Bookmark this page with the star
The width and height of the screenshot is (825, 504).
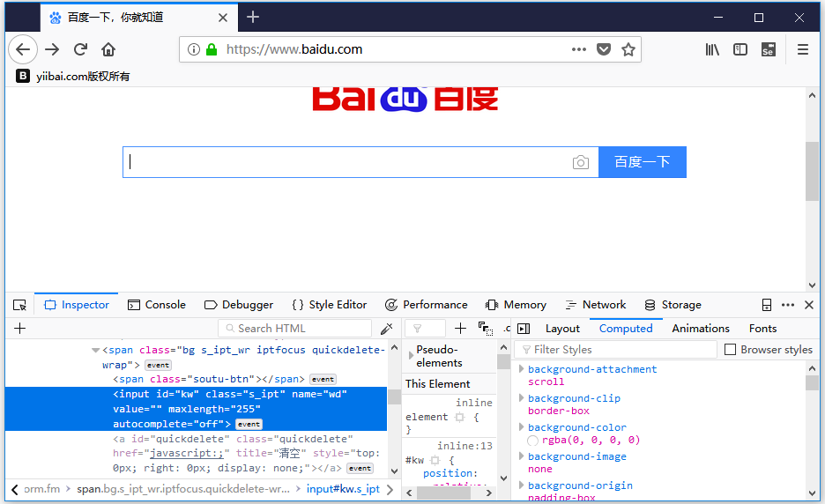pos(628,49)
